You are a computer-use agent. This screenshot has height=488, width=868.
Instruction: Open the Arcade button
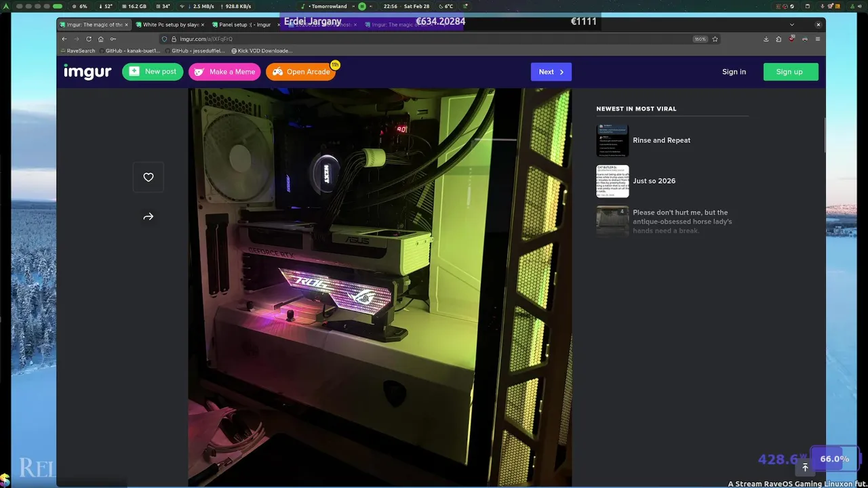click(x=301, y=72)
